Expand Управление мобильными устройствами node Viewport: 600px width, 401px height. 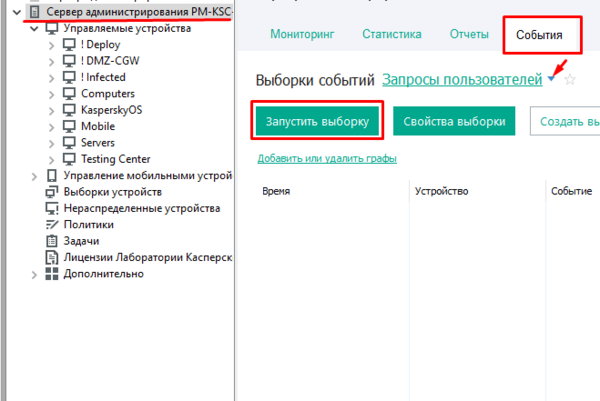[x=34, y=176]
